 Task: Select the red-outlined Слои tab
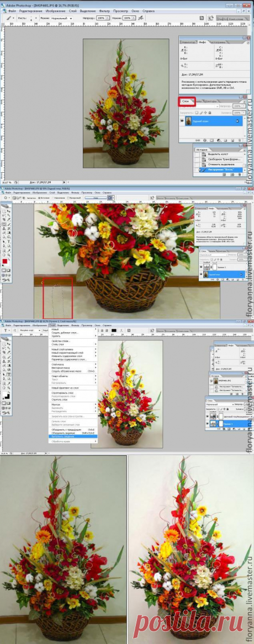(186, 101)
